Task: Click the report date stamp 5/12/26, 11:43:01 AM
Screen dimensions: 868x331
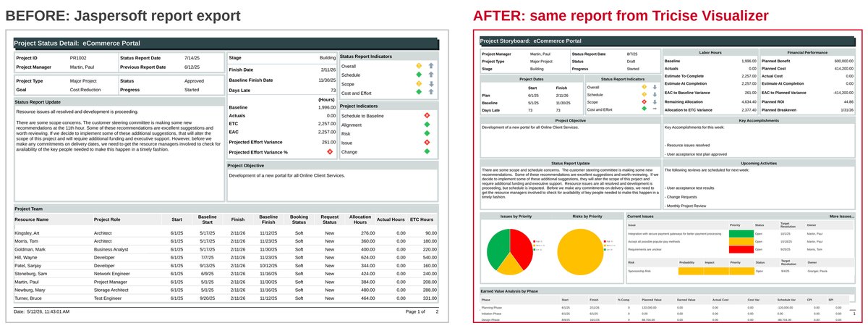Action: pos(42,311)
